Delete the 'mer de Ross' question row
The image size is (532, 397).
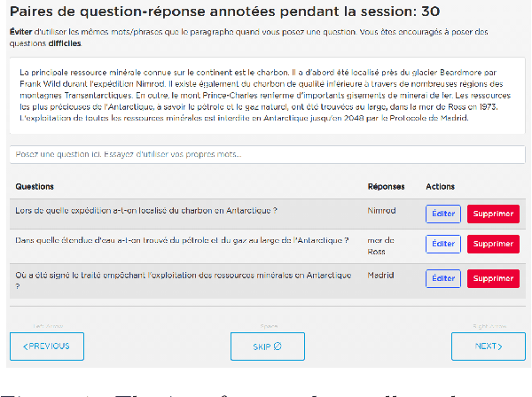point(493,244)
